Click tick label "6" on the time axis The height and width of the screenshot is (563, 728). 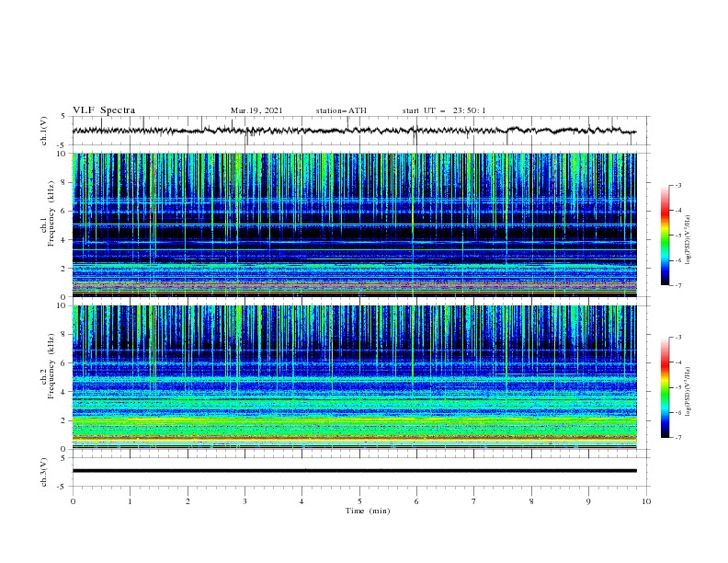tap(416, 501)
